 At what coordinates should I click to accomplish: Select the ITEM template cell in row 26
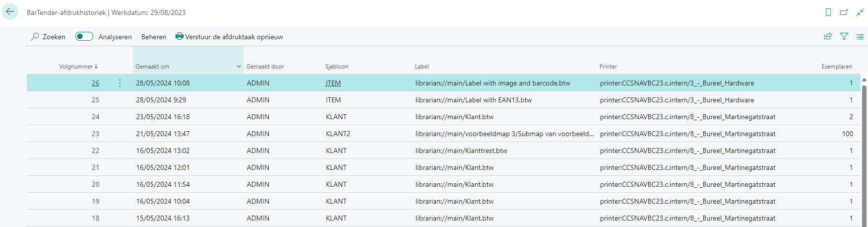(x=333, y=83)
